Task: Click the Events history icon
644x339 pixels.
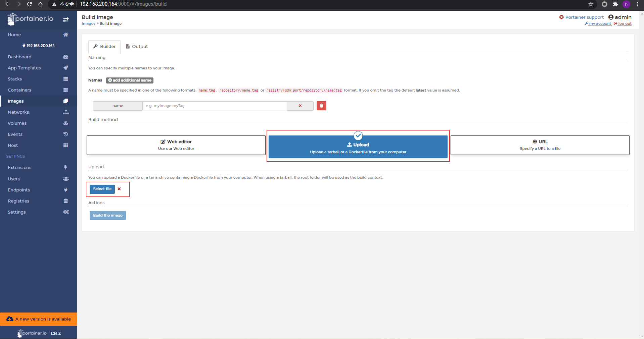Action: point(66,134)
